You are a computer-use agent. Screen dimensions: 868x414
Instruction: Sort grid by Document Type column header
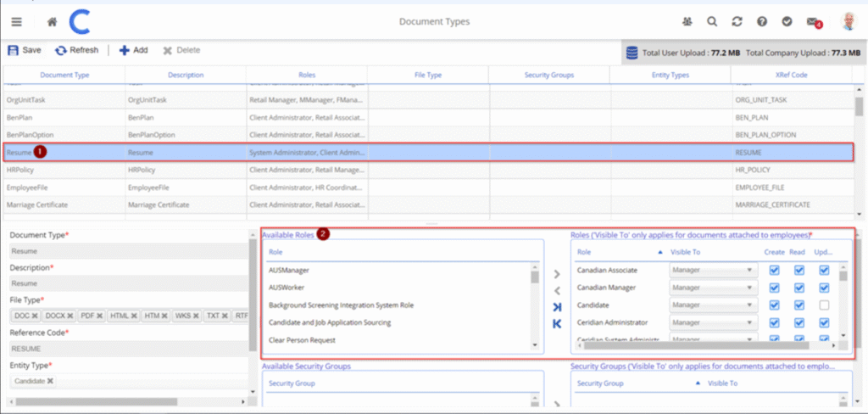(x=64, y=76)
